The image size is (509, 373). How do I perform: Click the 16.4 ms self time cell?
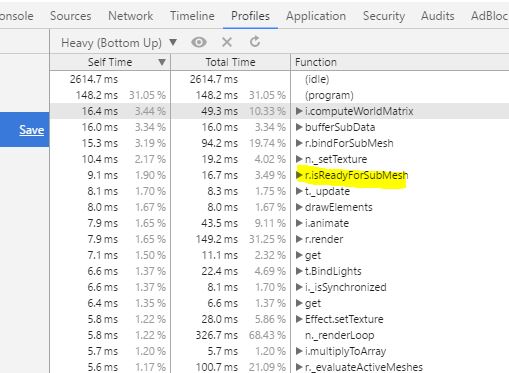tap(100, 111)
